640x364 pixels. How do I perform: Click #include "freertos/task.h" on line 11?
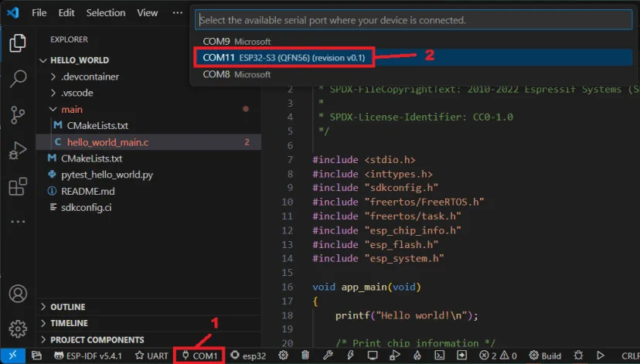(x=386, y=216)
